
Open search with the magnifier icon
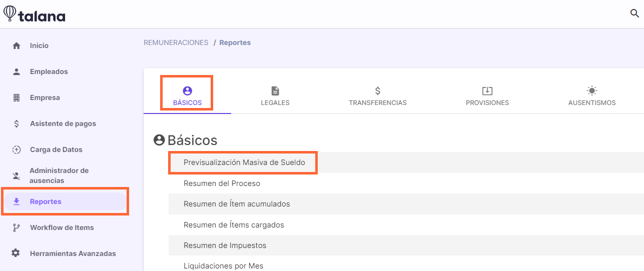[634, 13]
